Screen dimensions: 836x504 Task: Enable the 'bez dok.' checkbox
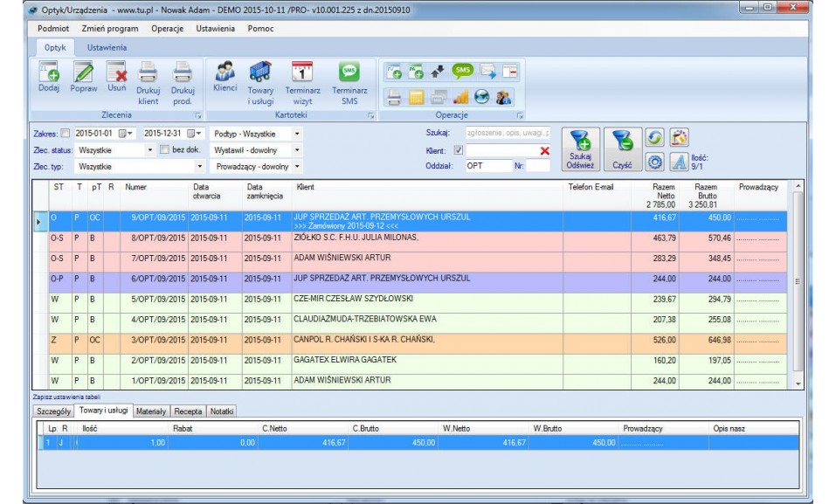click(x=163, y=149)
